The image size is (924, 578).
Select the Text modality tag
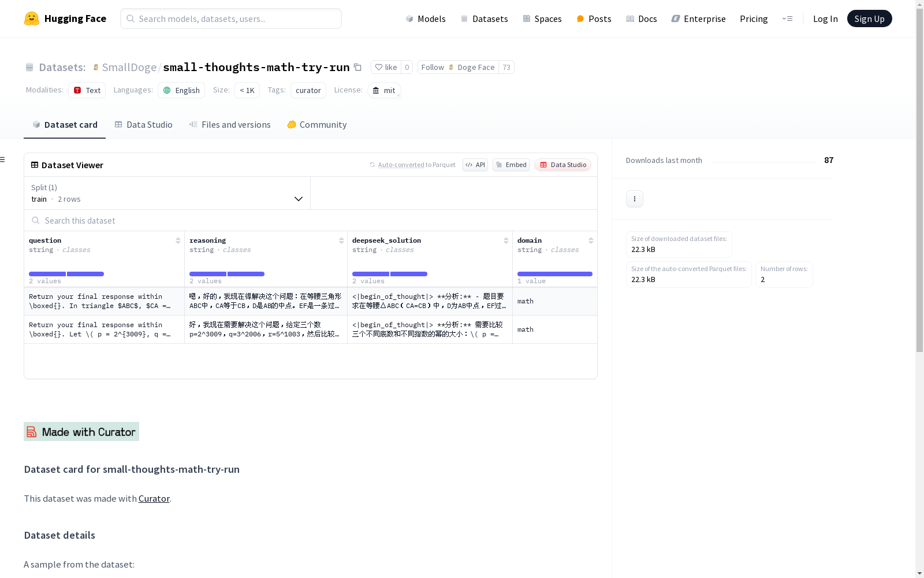pyautogui.click(x=87, y=90)
